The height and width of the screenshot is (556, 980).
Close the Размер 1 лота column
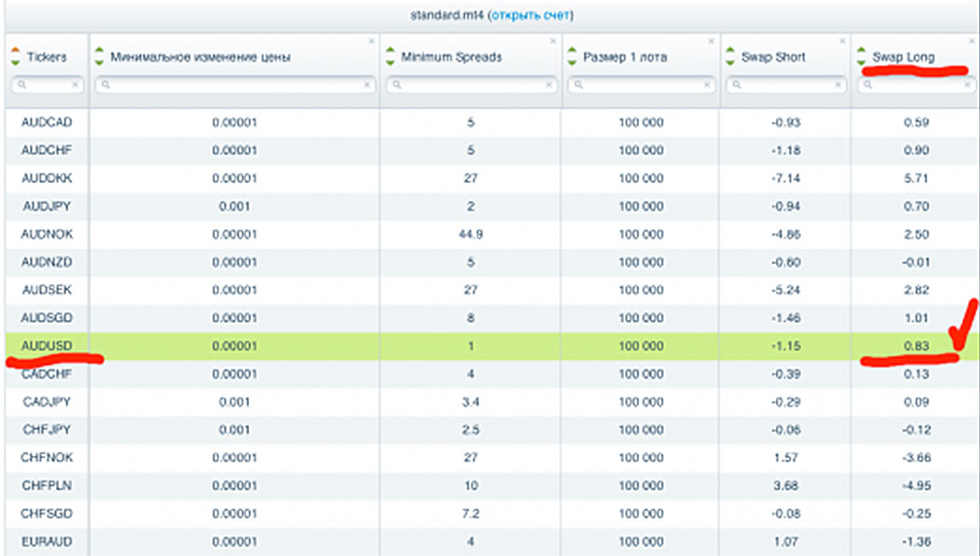tap(711, 41)
